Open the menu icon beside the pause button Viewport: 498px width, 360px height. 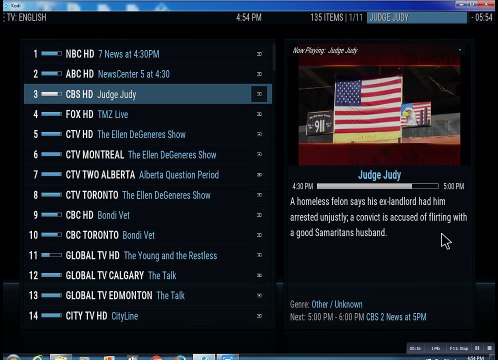coord(489,348)
